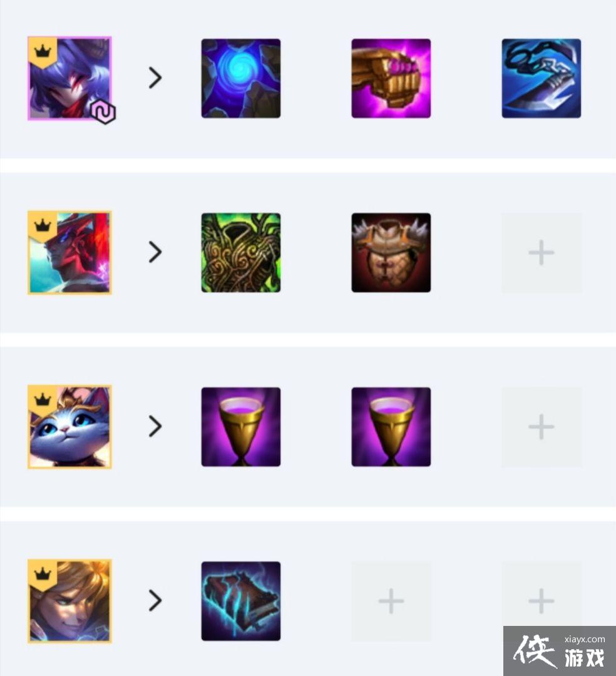
Task: Select the green thorny vine armor item
Action: 241,253
